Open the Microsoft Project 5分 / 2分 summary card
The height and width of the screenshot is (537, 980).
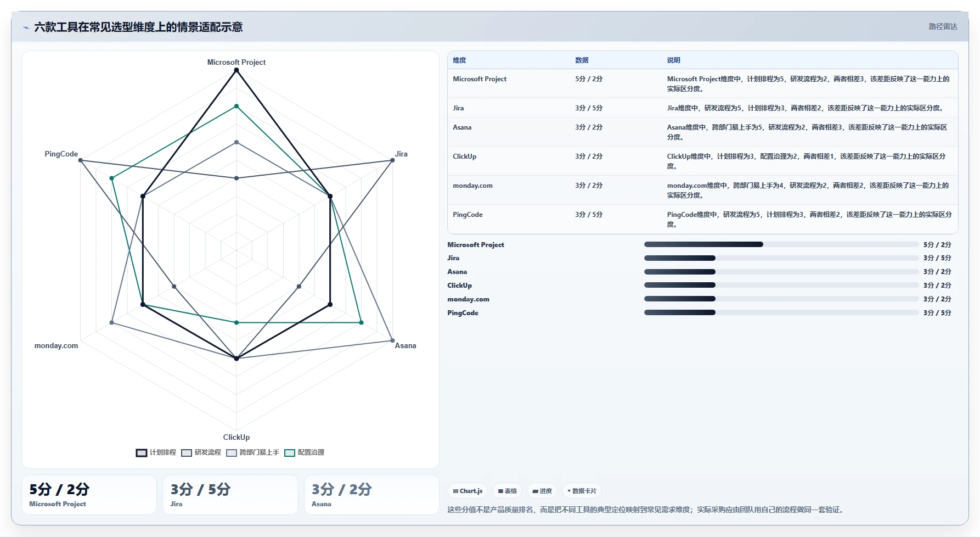pyautogui.click(x=89, y=495)
